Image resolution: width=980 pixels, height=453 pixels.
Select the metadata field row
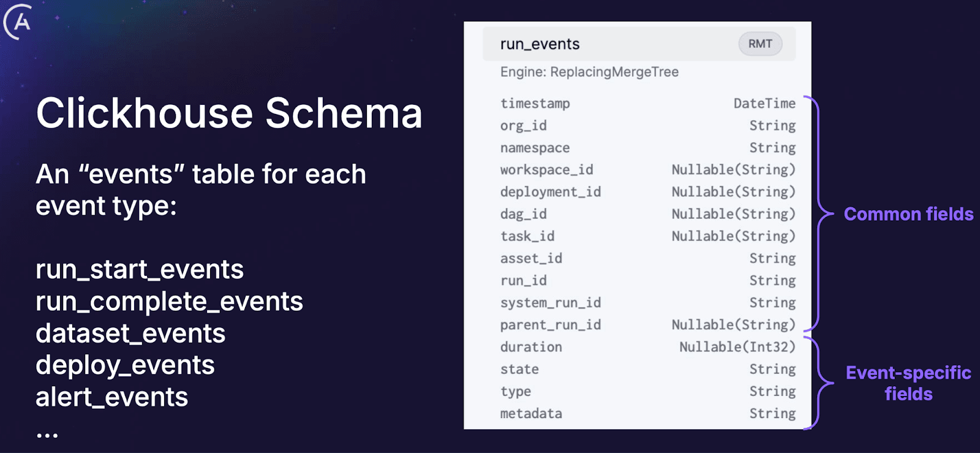click(x=647, y=414)
